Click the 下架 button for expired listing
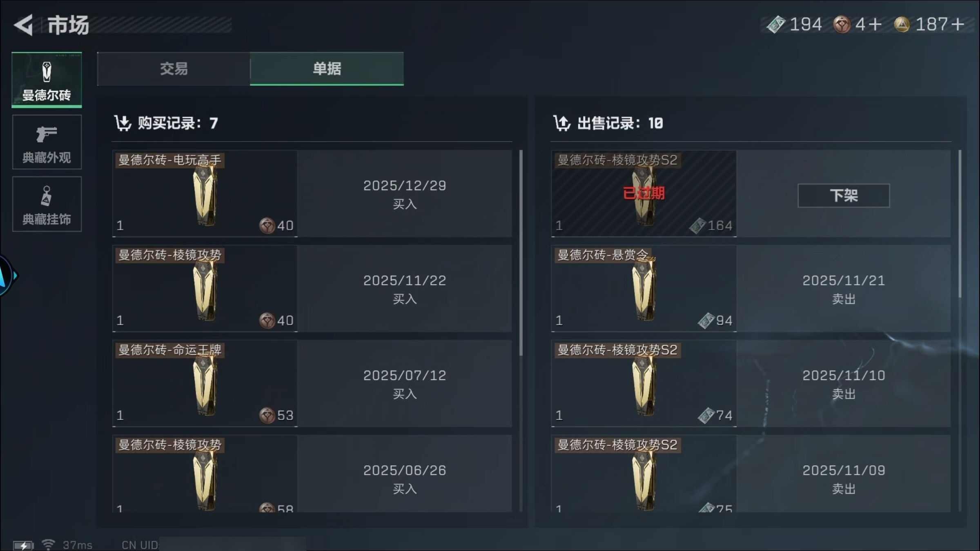This screenshot has width=980, height=551. [844, 196]
